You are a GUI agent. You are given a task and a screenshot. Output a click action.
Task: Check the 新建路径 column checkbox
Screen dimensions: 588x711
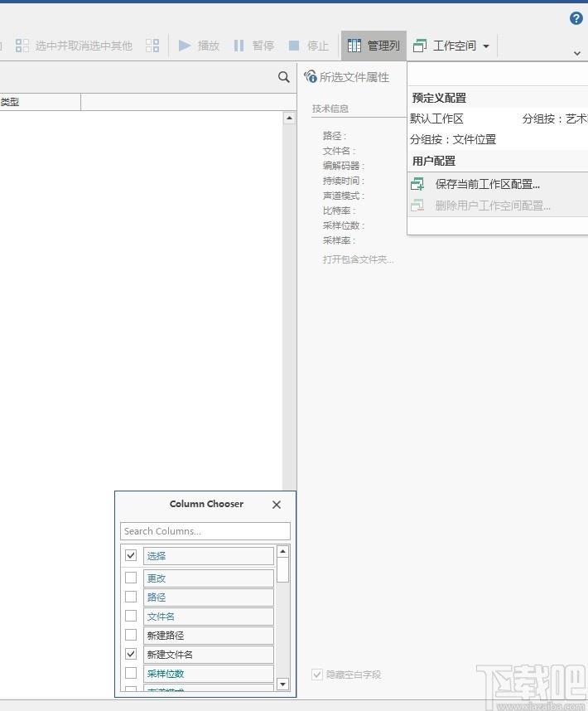[x=131, y=635]
